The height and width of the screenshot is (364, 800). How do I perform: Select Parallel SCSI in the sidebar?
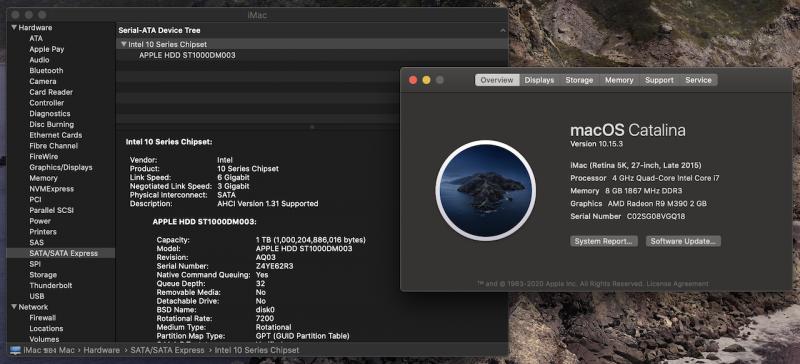(52, 210)
